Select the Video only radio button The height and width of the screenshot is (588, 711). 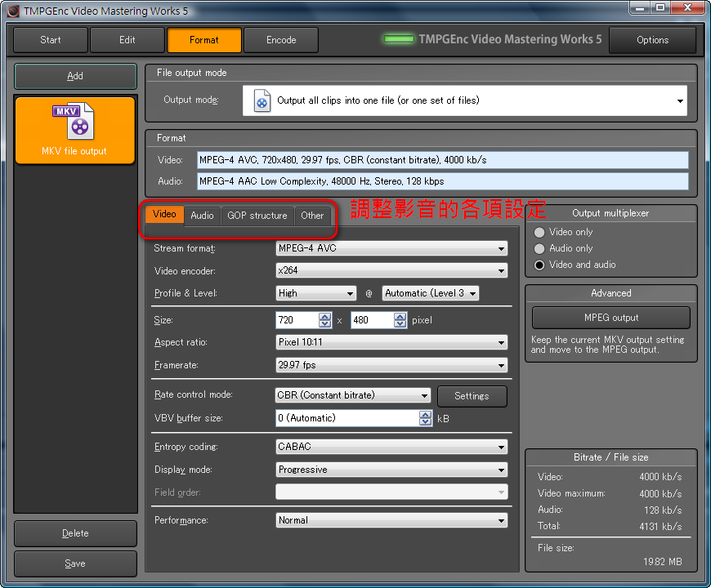tap(539, 233)
